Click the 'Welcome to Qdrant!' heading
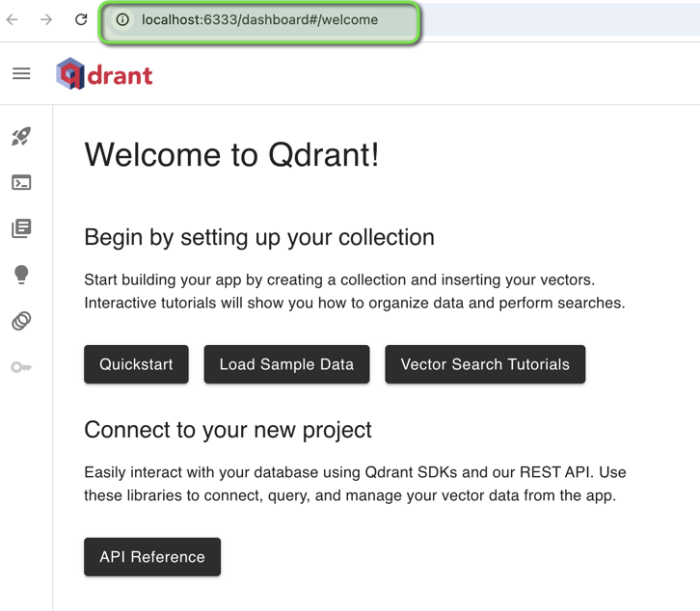 [x=231, y=155]
